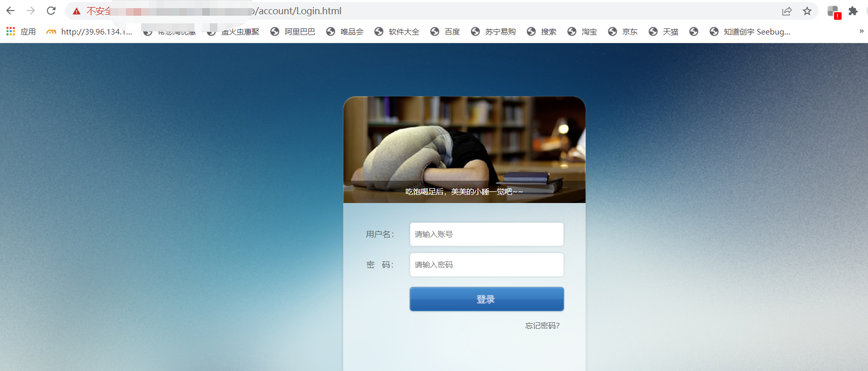
Task: Click the sleeping person banner image
Action: click(464, 150)
